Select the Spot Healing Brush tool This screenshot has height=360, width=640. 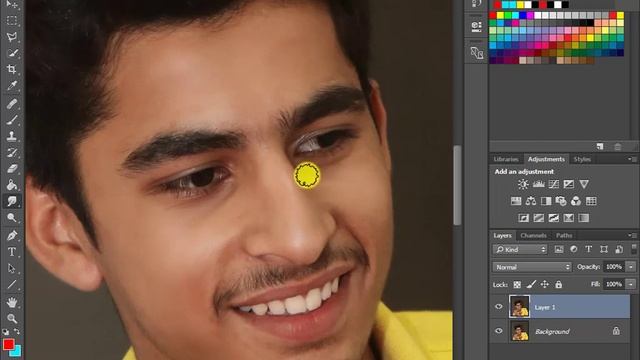pyautogui.click(x=12, y=104)
